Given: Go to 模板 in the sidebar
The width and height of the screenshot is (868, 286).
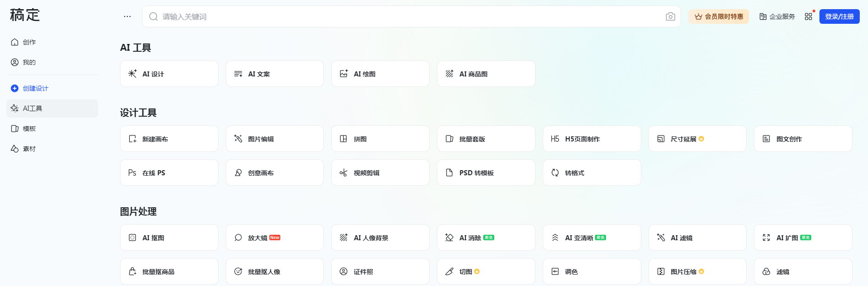Looking at the screenshot, I should (x=29, y=129).
